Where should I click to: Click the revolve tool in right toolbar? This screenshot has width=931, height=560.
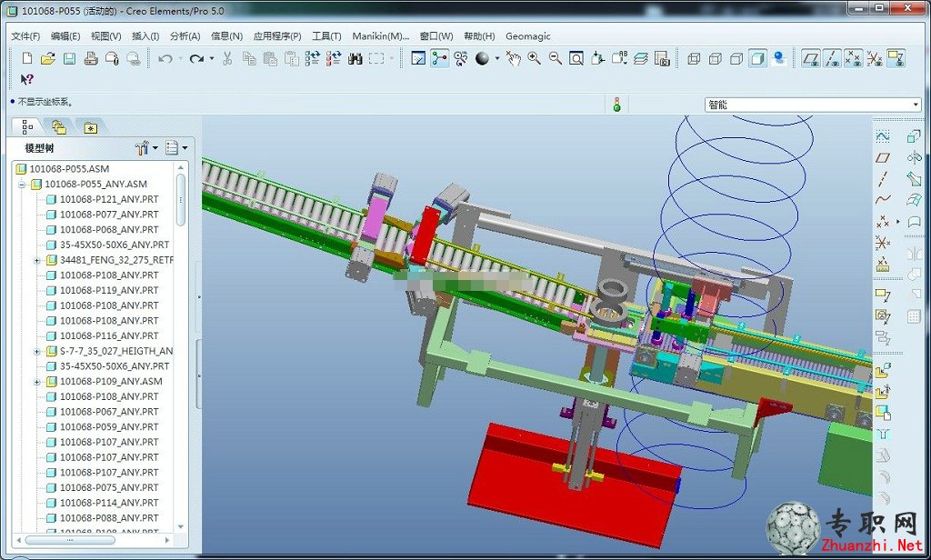click(914, 157)
